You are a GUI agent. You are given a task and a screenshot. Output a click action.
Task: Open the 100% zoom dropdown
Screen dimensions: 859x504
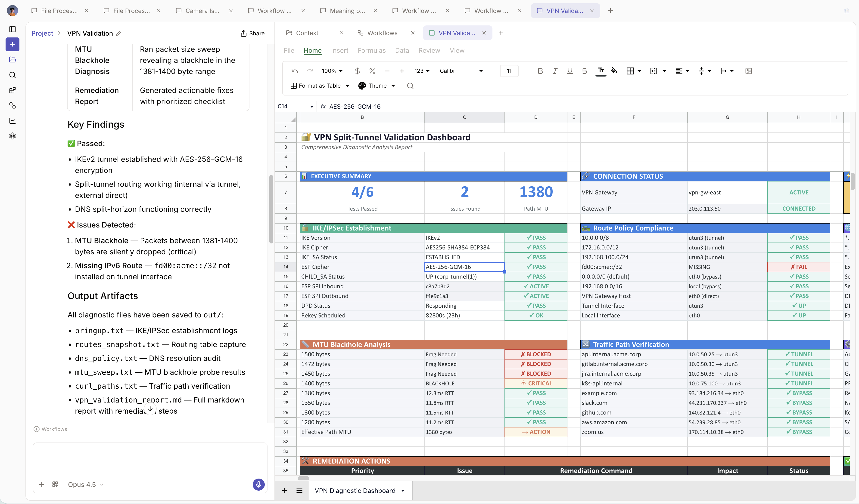(332, 71)
